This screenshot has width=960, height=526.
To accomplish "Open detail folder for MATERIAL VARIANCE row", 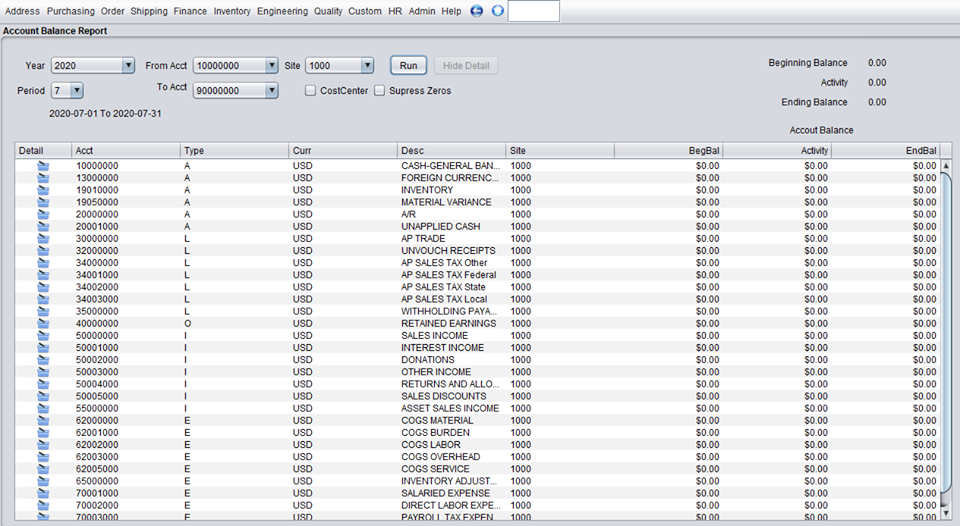I will pos(43,202).
